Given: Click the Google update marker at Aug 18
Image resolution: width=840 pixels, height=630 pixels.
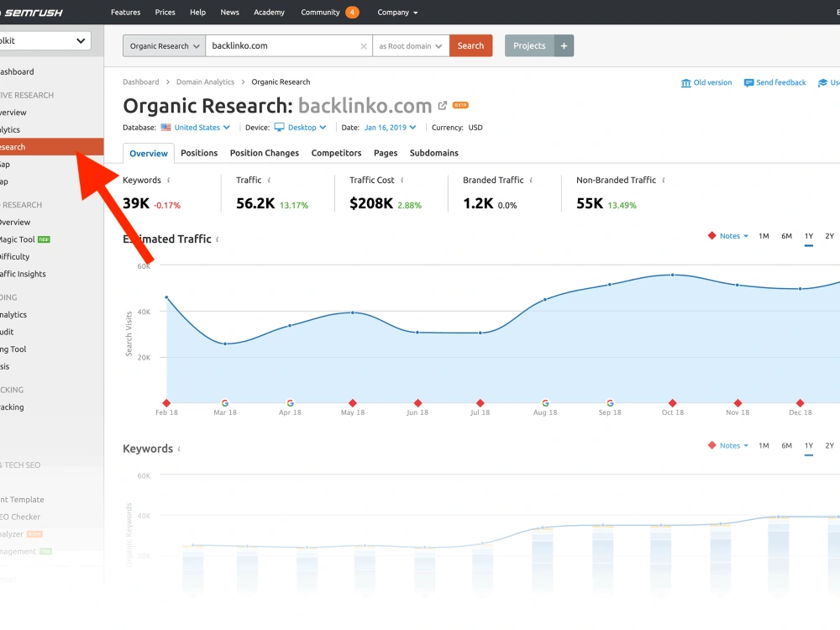Looking at the screenshot, I should pyautogui.click(x=545, y=403).
